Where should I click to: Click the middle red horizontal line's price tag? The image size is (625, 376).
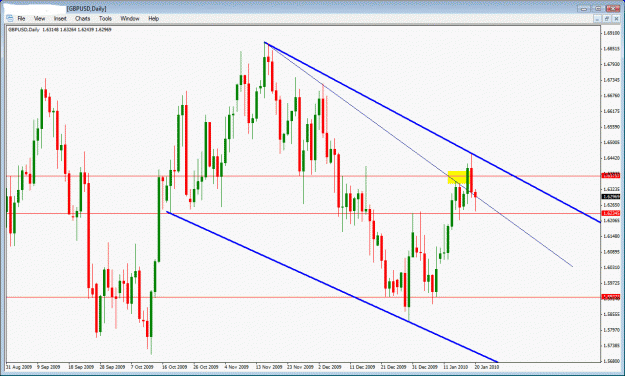click(x=611, y=213)
